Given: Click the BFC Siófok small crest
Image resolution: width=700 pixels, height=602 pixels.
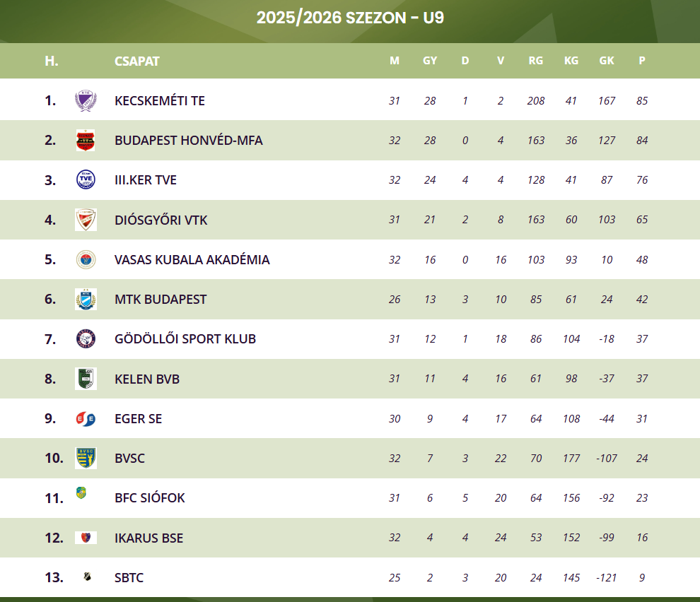Looking at the screenshot, I should point(81,493).
